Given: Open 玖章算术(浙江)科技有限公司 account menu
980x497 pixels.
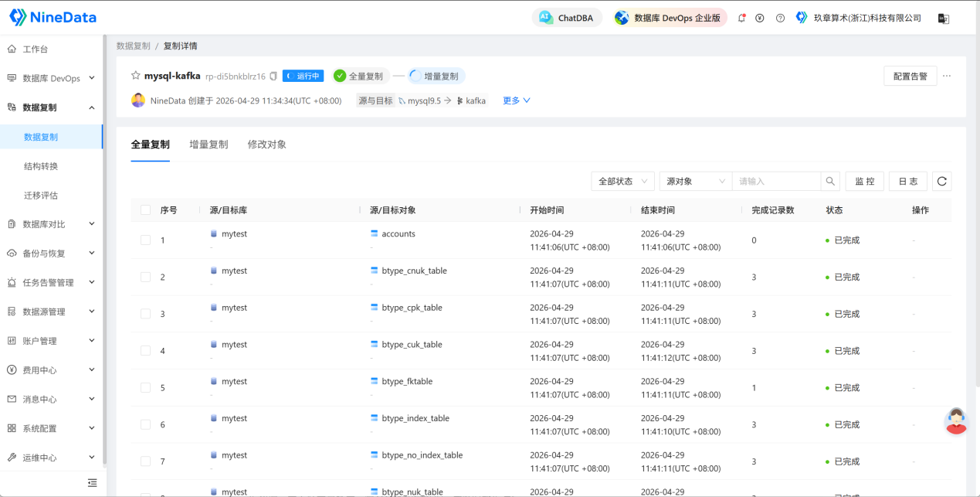Looking at the screenshot, I should pyautogui.click(x=859, y=18).
